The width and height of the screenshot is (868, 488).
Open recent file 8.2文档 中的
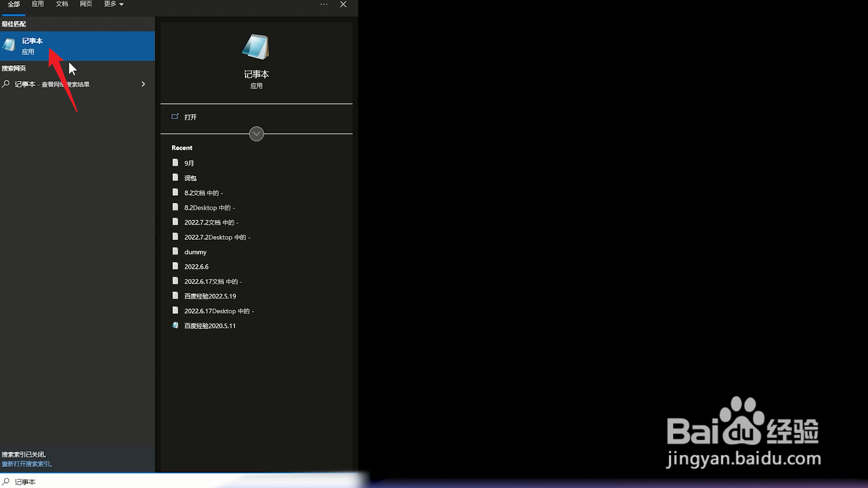click(x=204, y=193)
